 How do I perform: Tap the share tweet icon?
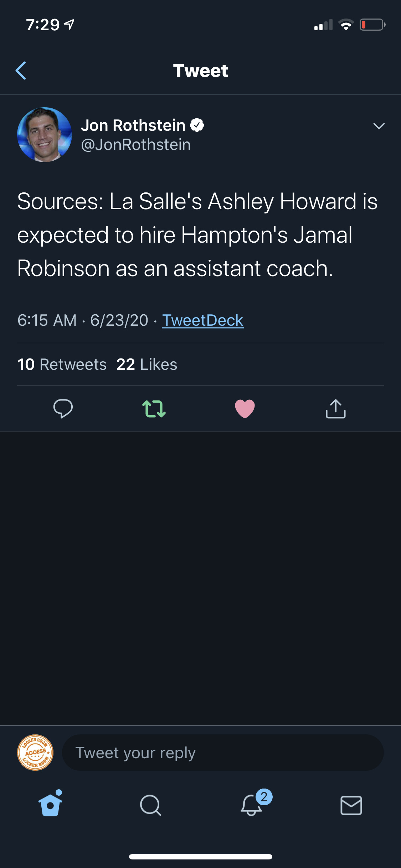(x=335, y=408)
